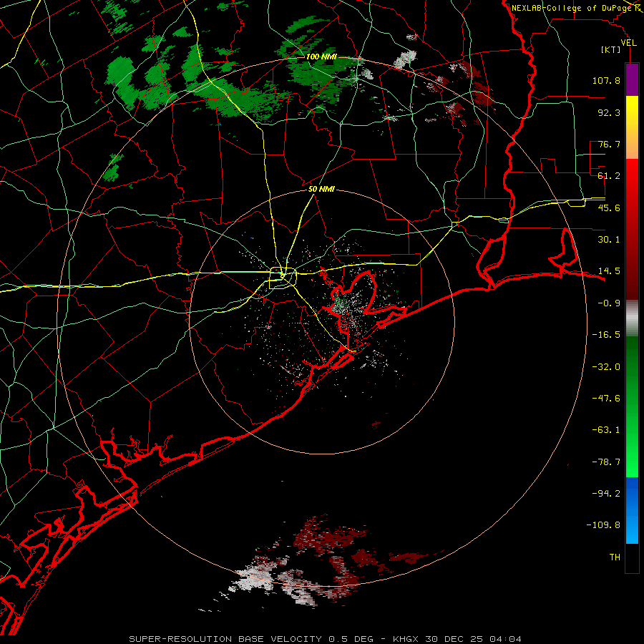Select the -109.8 scale value

(603, 525)
